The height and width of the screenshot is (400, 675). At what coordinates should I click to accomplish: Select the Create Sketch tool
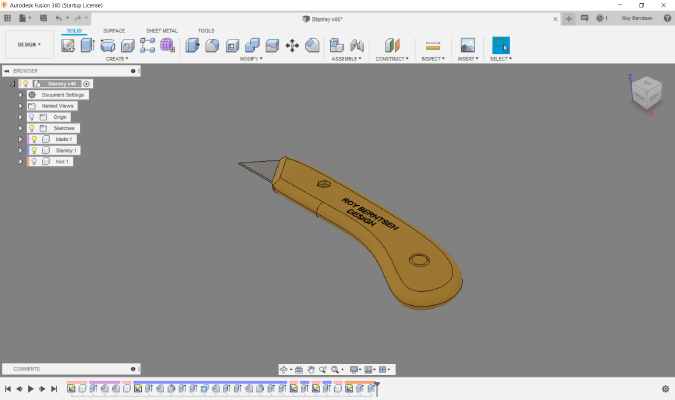(68, 45)
